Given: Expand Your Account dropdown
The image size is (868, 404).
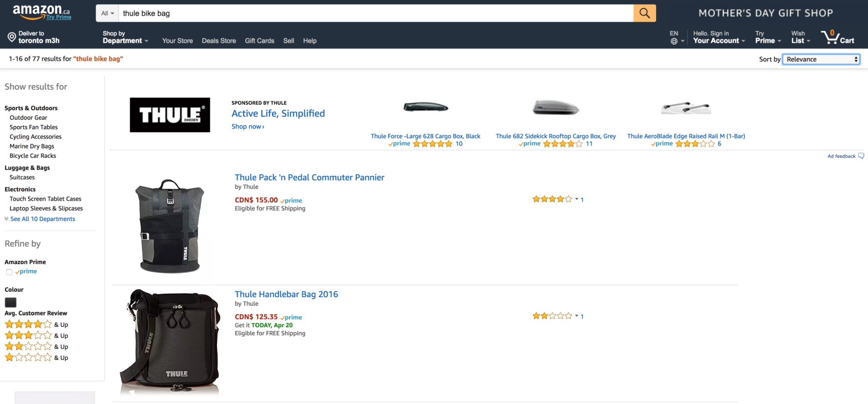Looking at the screenshot, I should [x=718, y=37].
